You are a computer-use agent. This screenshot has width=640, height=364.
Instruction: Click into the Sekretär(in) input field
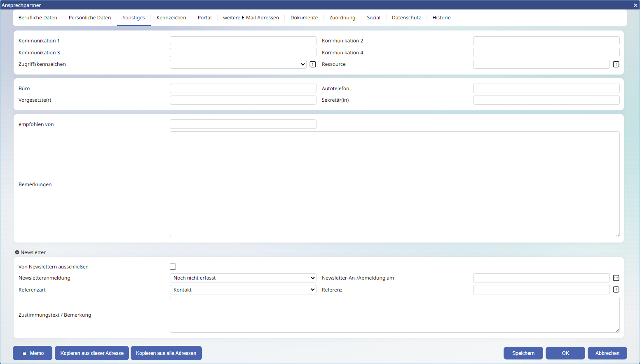(546, 100)
